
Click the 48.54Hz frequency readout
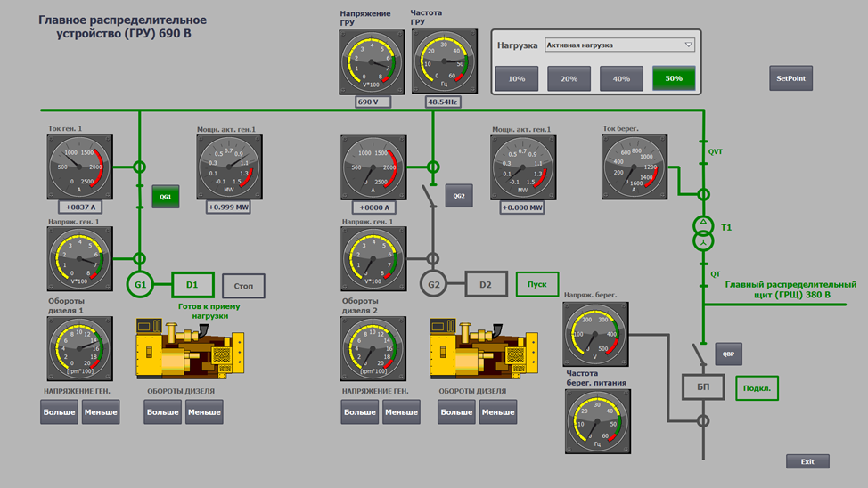(x=443, y=102)
